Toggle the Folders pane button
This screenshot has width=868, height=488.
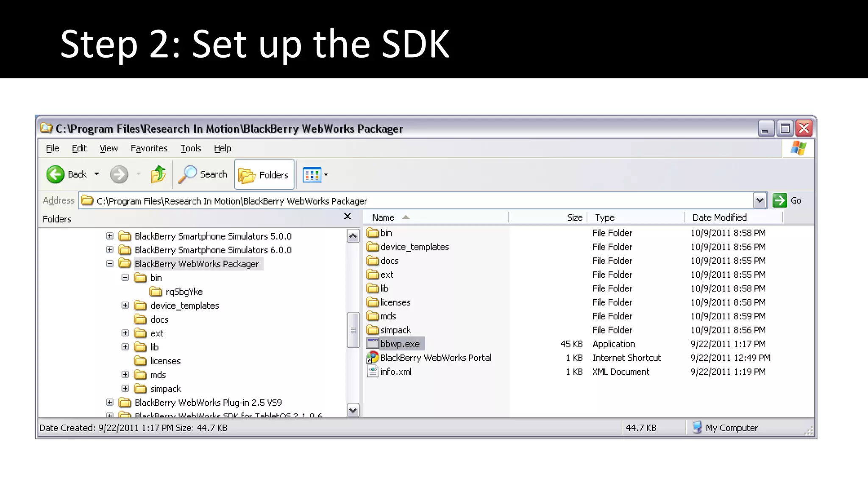tap(264, 175)
